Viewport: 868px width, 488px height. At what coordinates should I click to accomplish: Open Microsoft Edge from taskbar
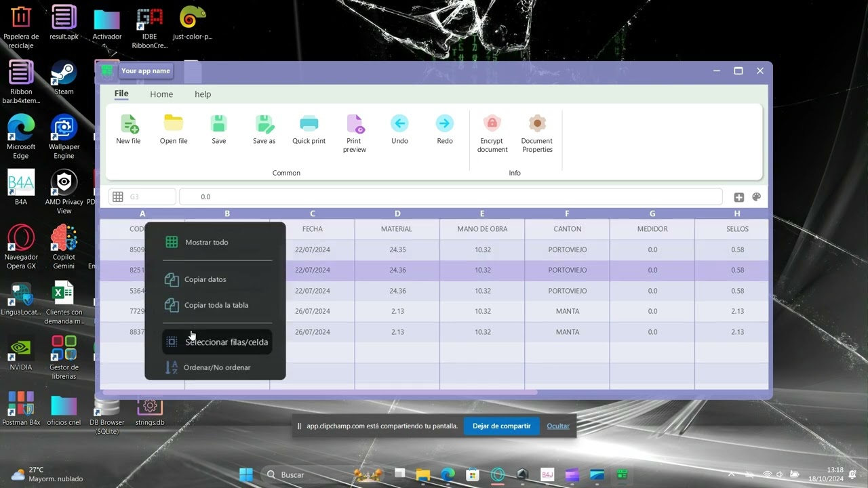click(x=448, y=474)
